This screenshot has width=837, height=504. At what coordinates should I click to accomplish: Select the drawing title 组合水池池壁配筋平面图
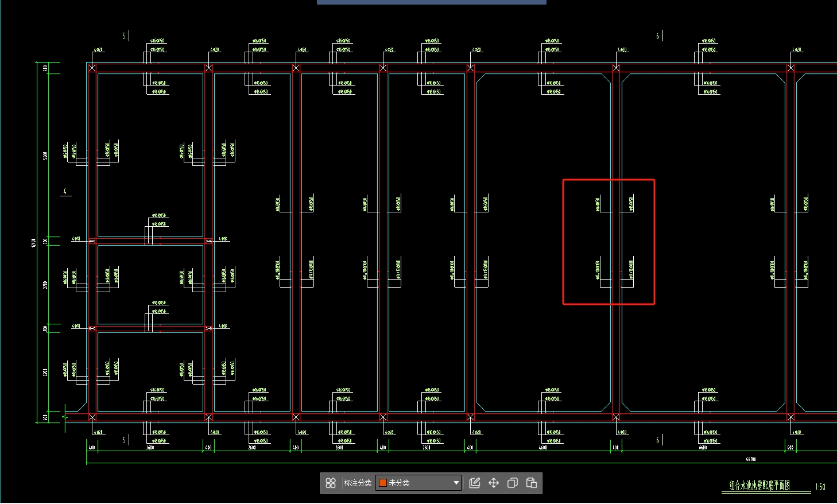point(759,486)
